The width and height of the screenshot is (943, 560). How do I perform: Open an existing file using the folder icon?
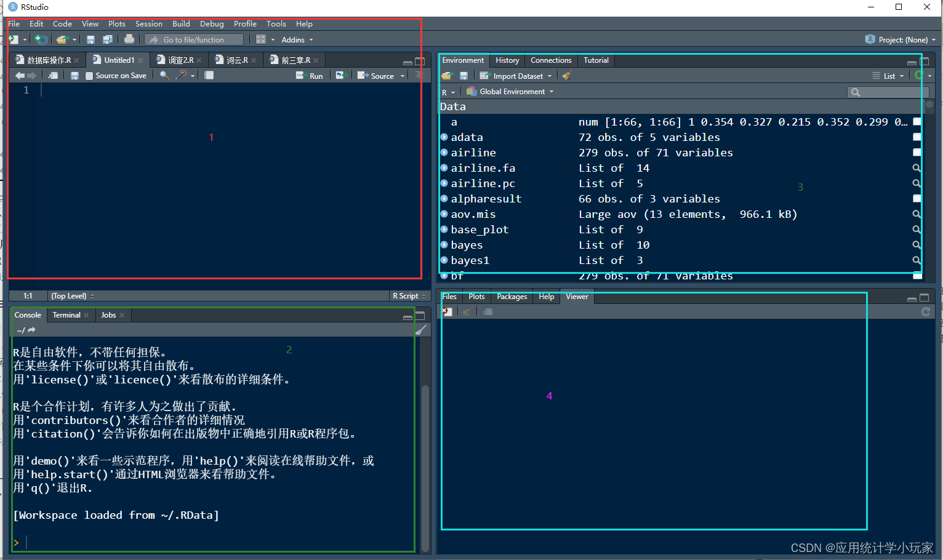pyautogui.click(x=62, y=39)
